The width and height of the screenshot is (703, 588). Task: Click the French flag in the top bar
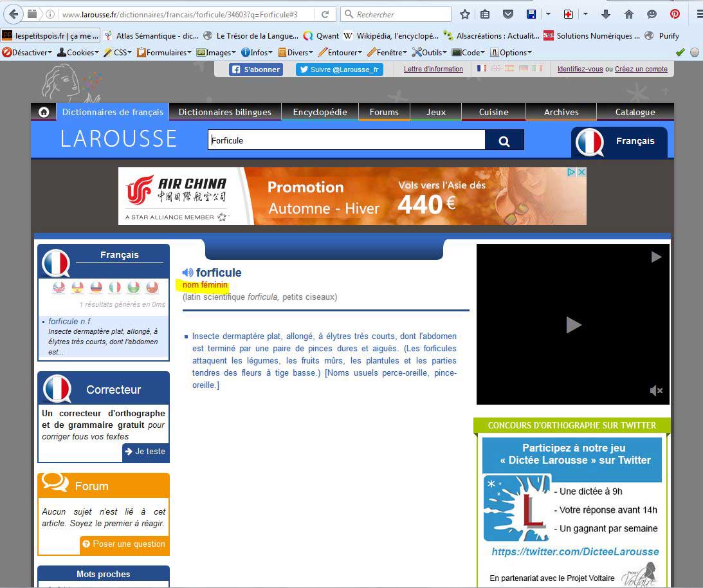click(x=482, y=68)
